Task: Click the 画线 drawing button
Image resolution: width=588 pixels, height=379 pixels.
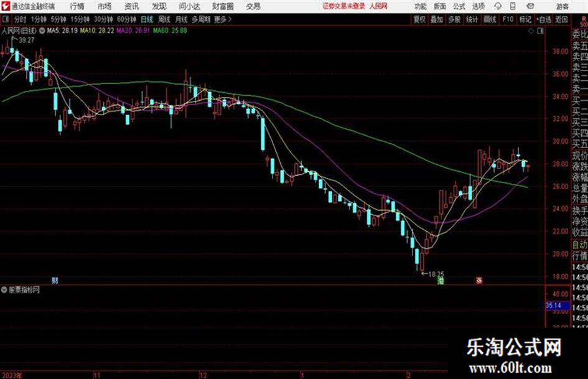Action: [x=490, y=19]
